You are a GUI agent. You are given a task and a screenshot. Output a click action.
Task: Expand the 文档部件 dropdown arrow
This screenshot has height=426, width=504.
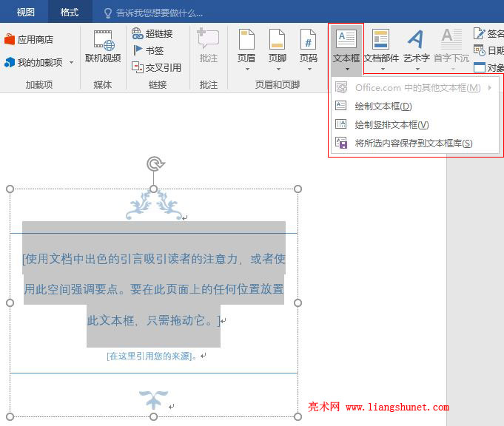pyautogui.click(x=383, y=69)
